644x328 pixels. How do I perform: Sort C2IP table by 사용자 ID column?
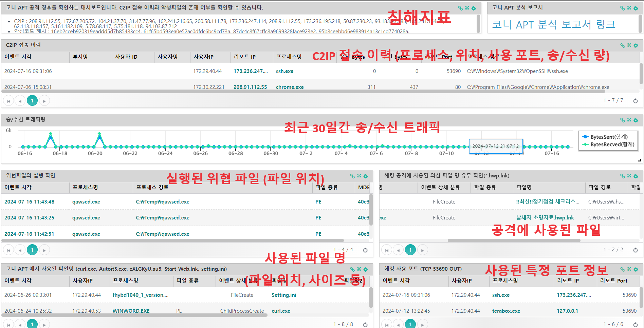coord(133,57)
